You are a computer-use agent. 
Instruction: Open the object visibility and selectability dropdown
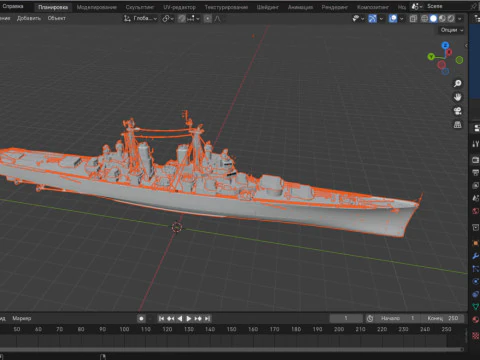[x=358, y=19]
